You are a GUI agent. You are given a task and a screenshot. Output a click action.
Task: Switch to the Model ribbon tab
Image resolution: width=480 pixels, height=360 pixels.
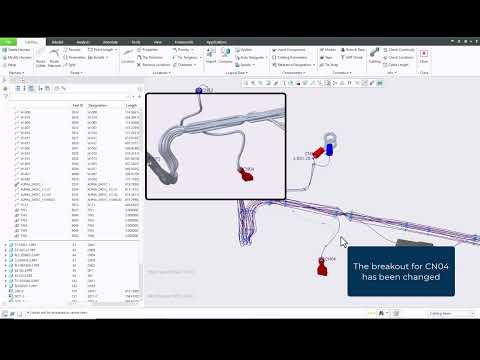click(57, 42)
